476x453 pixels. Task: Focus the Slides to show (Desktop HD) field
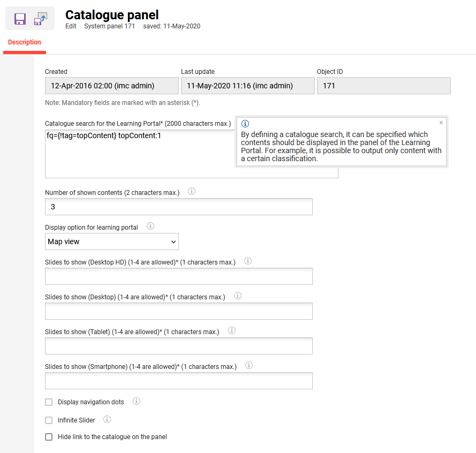(178, 276)
